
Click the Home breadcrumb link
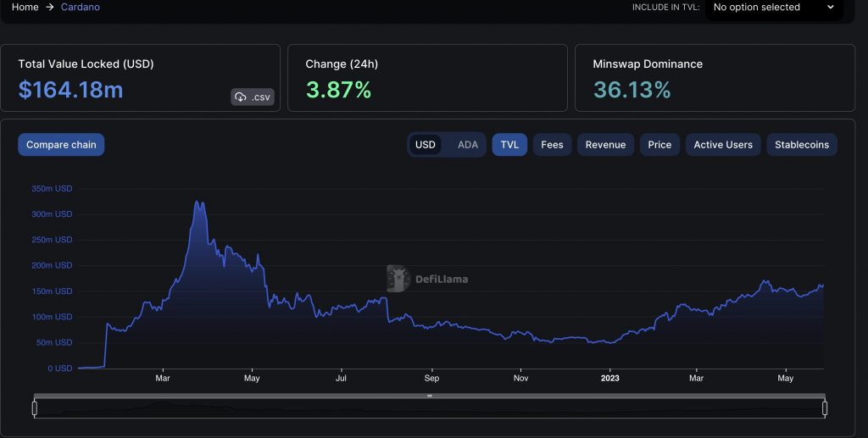point(25,7)
